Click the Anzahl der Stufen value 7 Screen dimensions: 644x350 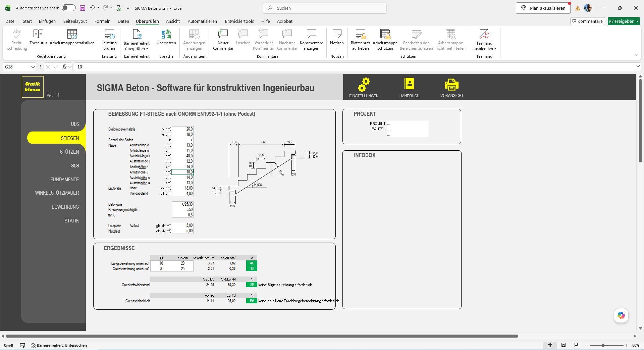182,140
